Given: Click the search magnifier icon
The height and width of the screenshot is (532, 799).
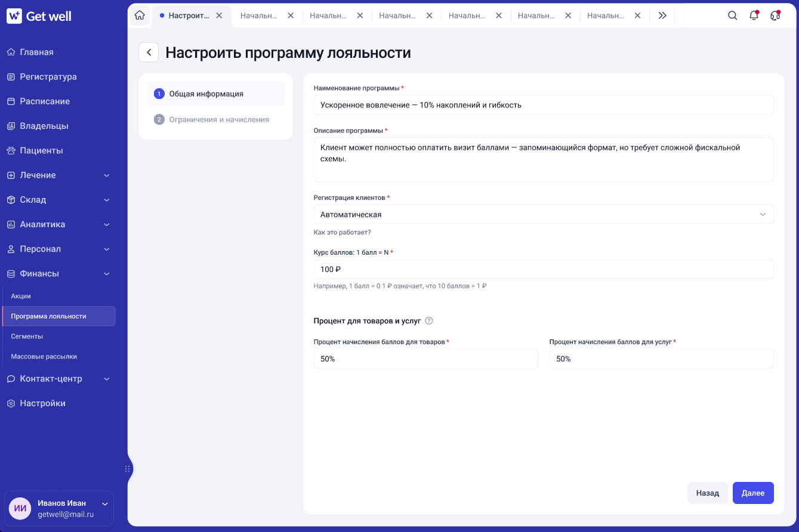Looking at the screenshot, I should 732,16.
